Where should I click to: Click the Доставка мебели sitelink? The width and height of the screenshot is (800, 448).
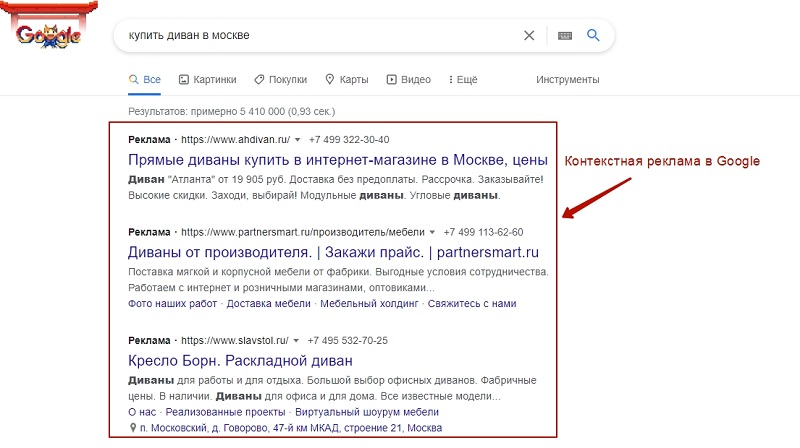pos(268,304)
